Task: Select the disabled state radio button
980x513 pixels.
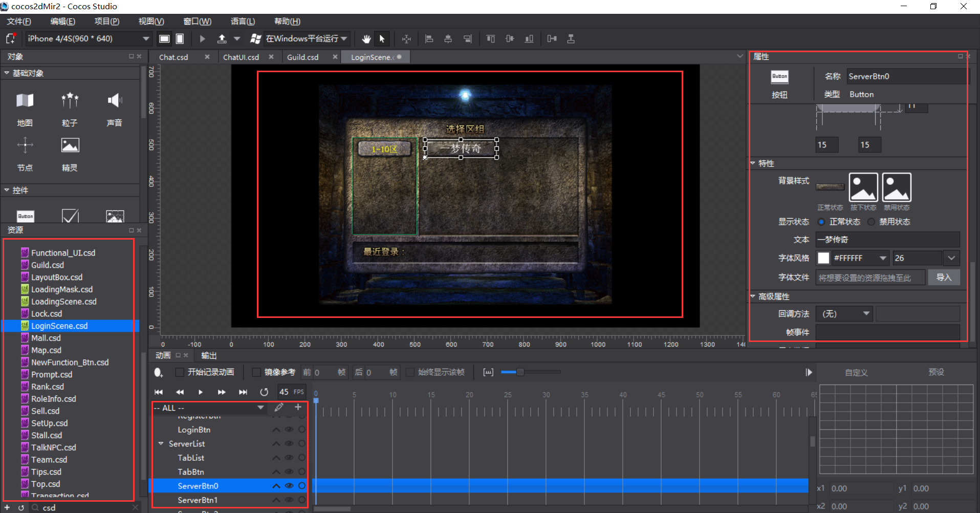Action: point(871,222)
